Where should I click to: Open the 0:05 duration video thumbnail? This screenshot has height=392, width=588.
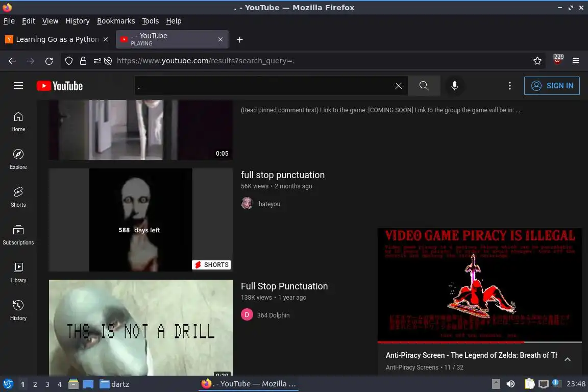click(141, 130)
